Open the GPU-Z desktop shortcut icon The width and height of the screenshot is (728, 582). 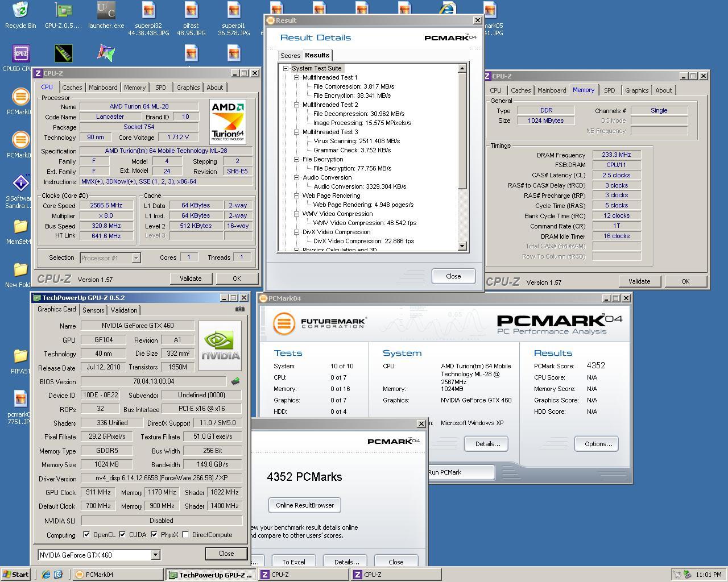[x=63, y=15]
